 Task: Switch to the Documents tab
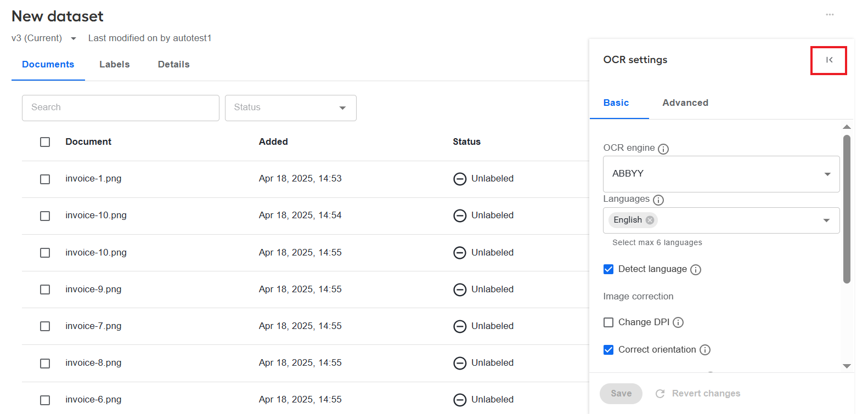tap(48, 65)
